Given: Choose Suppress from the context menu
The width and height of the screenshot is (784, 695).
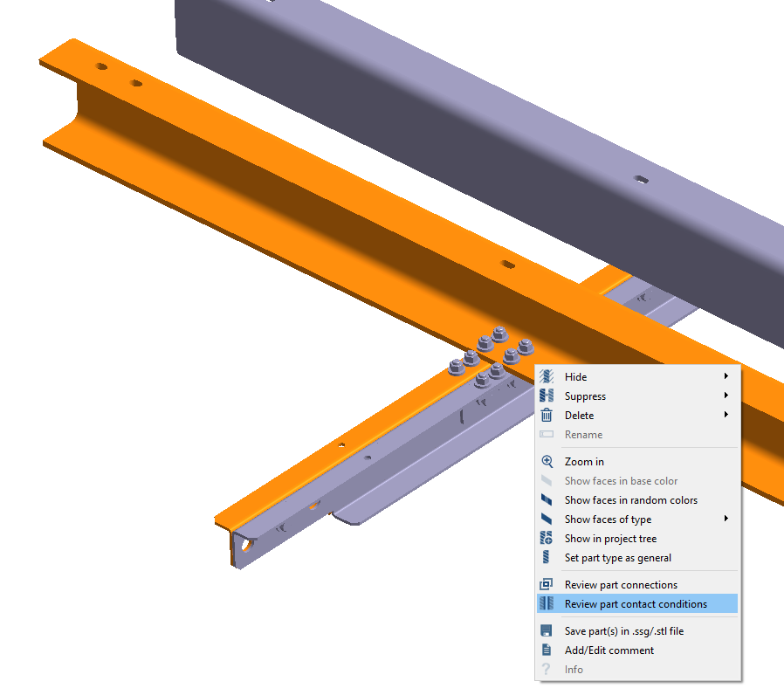Looking at the screenshot, I should pos(637,396).
